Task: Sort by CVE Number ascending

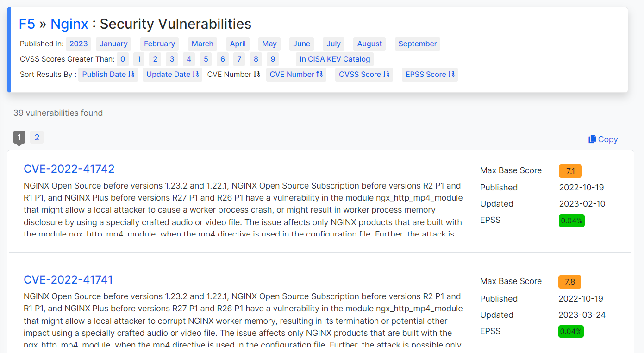Action: (296, 74)
